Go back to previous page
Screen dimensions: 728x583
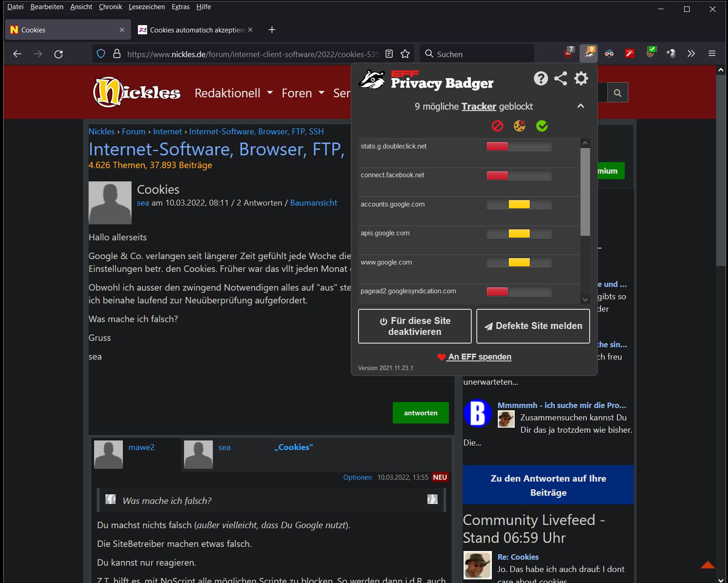pyautogui.click(x=17, y=54)
